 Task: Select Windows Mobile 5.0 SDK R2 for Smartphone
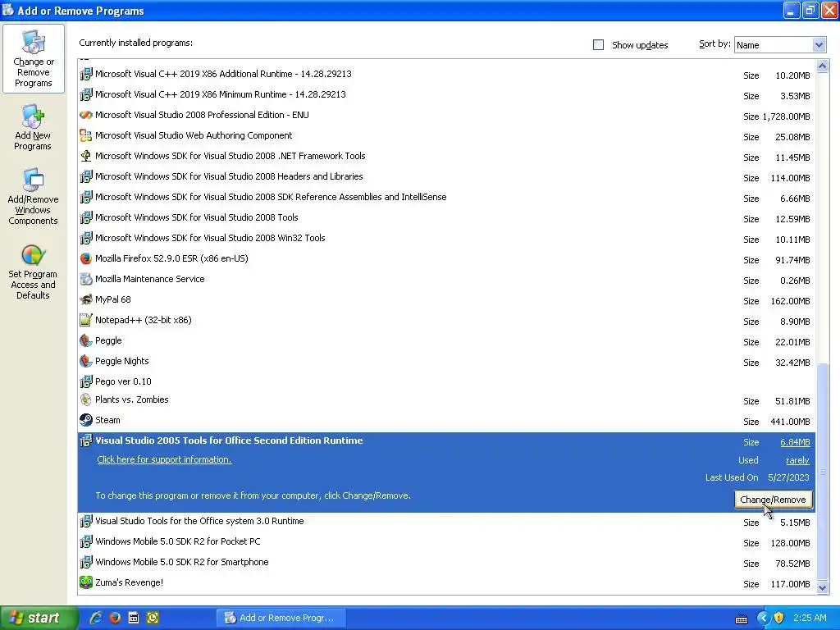(181, 562)
